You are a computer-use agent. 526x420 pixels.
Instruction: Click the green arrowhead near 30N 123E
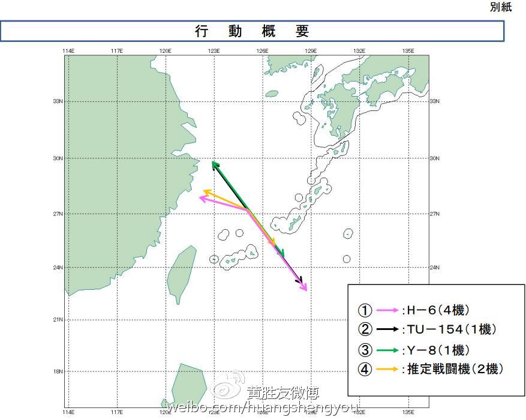tap(214, 163)
